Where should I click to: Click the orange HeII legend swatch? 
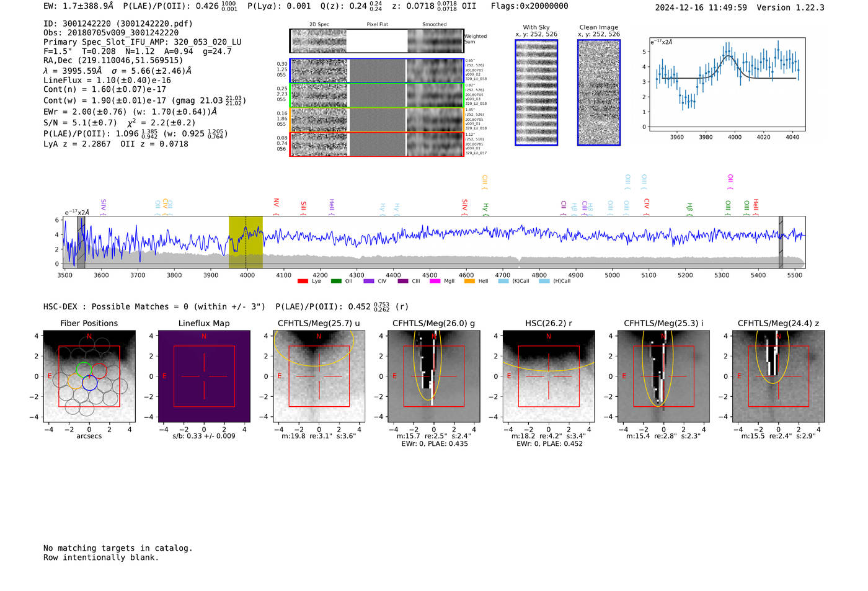[469, 282]
